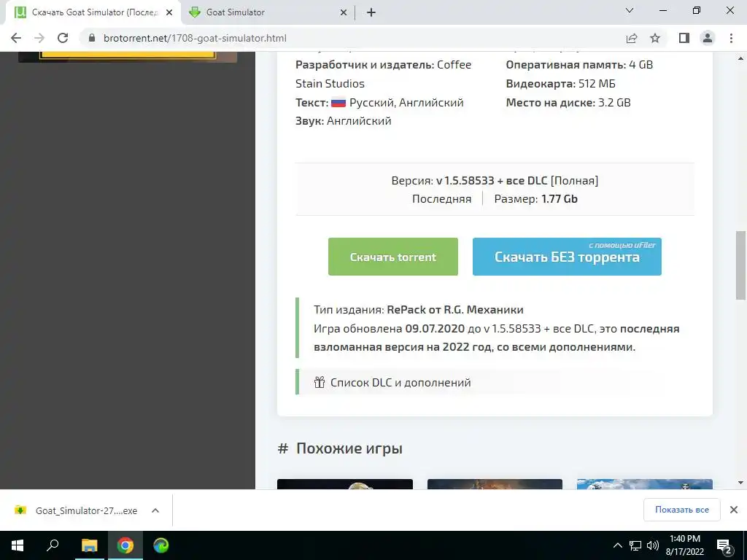Click 'Звук: Английский' text
The image size is (747, 560).
point(344,121)
